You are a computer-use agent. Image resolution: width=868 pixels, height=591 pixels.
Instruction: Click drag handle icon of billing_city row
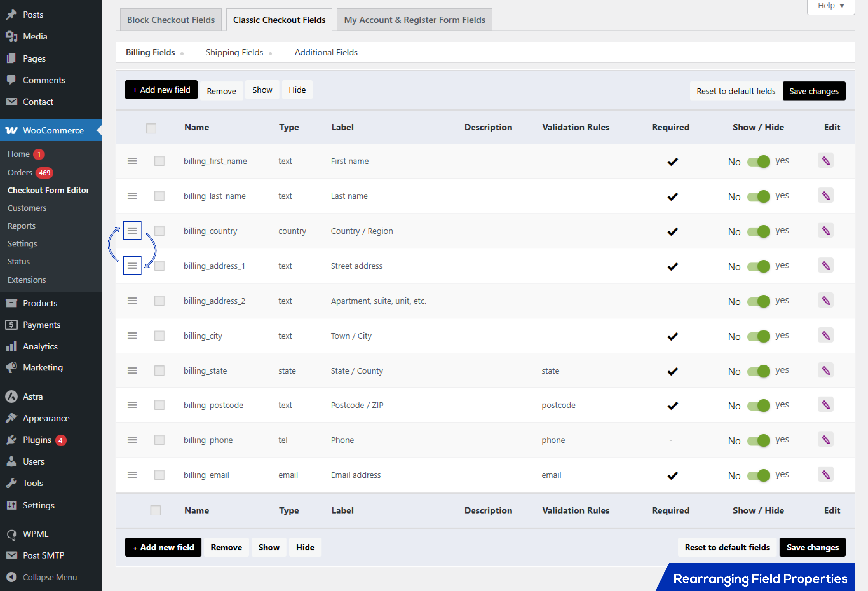132,336
